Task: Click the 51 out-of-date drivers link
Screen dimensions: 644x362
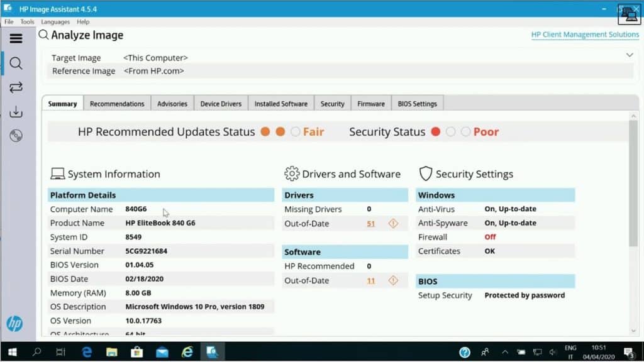Action: (370, 223)
